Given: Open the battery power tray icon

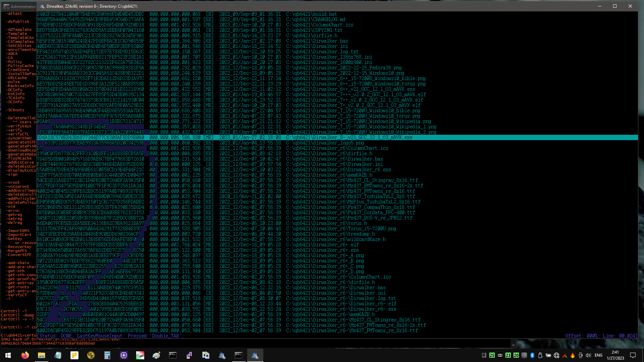Looking at the screenshot, I should coord(548,355).
